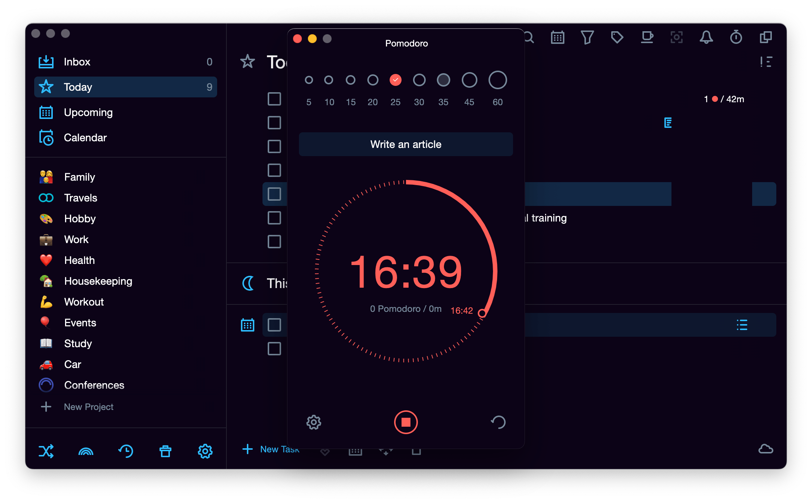Check the last This Evening task checkbox

point(274,349)
